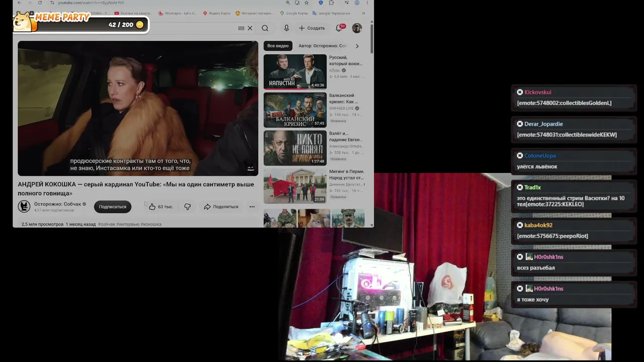
Task: Click the ColonelJopa username in chat
Action: (x=540, y=155)
